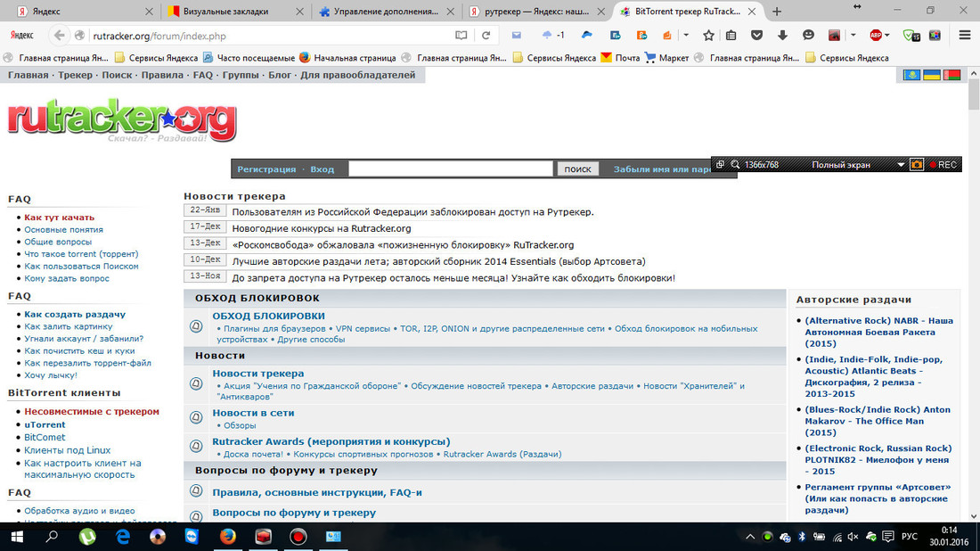
Task: Click the site search input field
Action: point(451,169)
